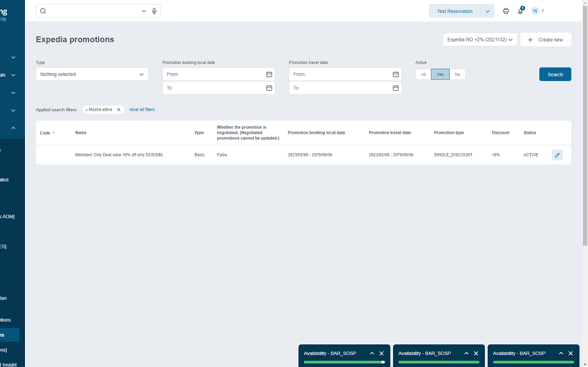The height and width of the screenshot is (367, 588).
Task: Open calendar for booking date From field
Action: pyautogui.click(x=269, y=74)
